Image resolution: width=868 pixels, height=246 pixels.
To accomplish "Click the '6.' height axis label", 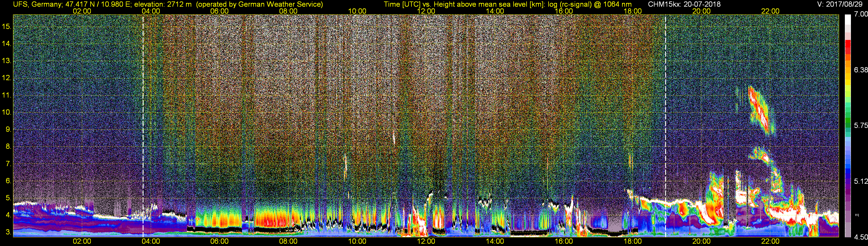I will coord(8,181).
